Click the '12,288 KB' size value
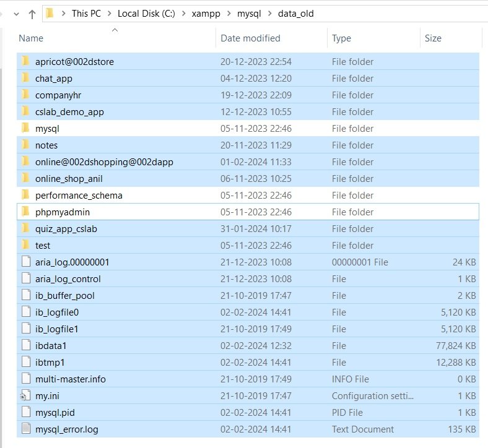This screenshot has height=448, width=488. (x=456, y=363)
